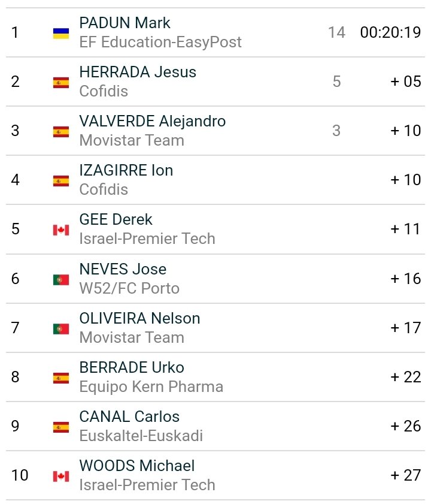Open rider profile PADUN Mark
The height and width of the screenshot is (504, 431).
coord(125,23)
